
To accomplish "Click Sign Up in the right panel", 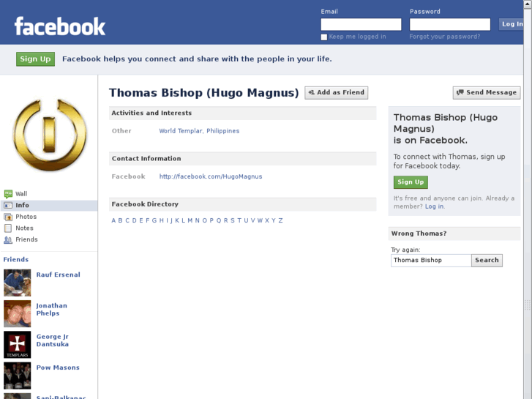I will (411, 182).
